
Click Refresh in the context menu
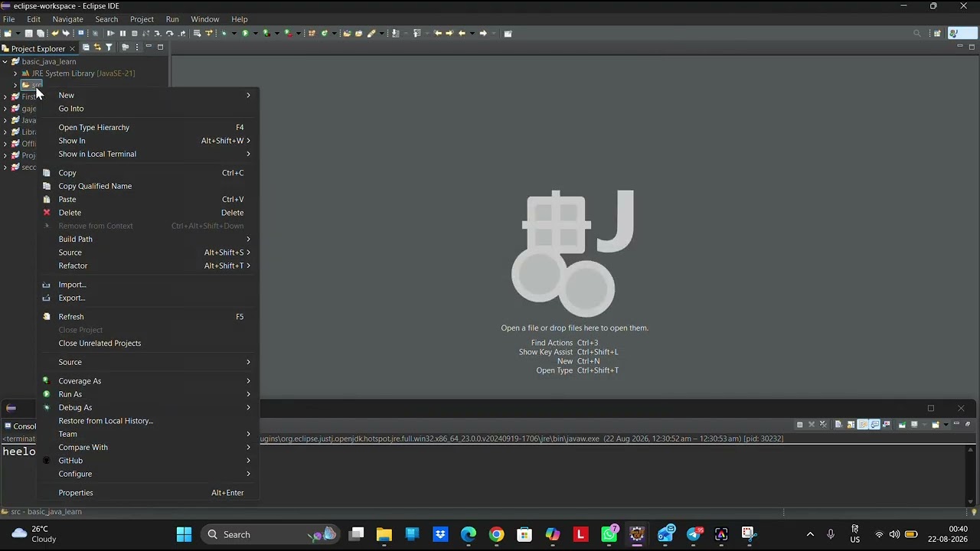pos(149,317)
